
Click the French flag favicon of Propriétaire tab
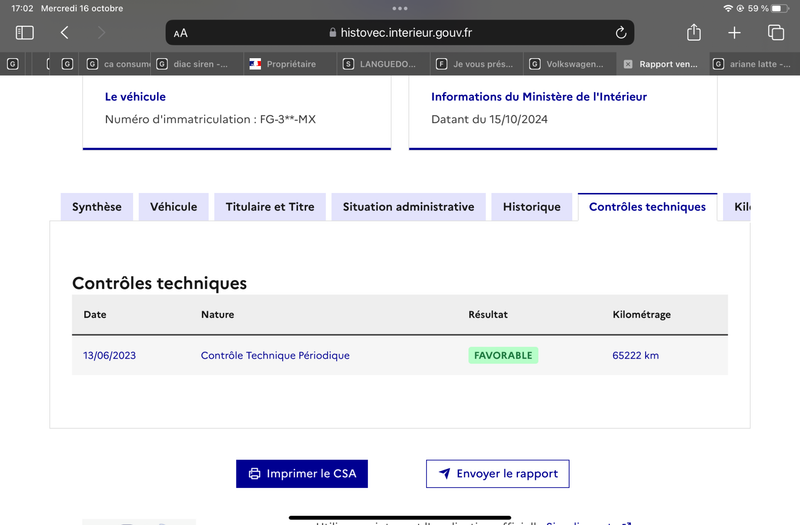pos(255,64)
